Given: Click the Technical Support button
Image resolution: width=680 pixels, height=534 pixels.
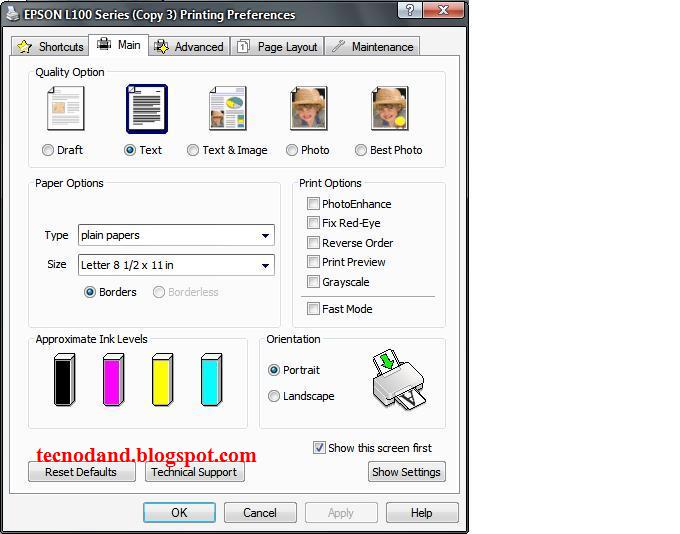Looking at the screenshot, I should 195,472.
